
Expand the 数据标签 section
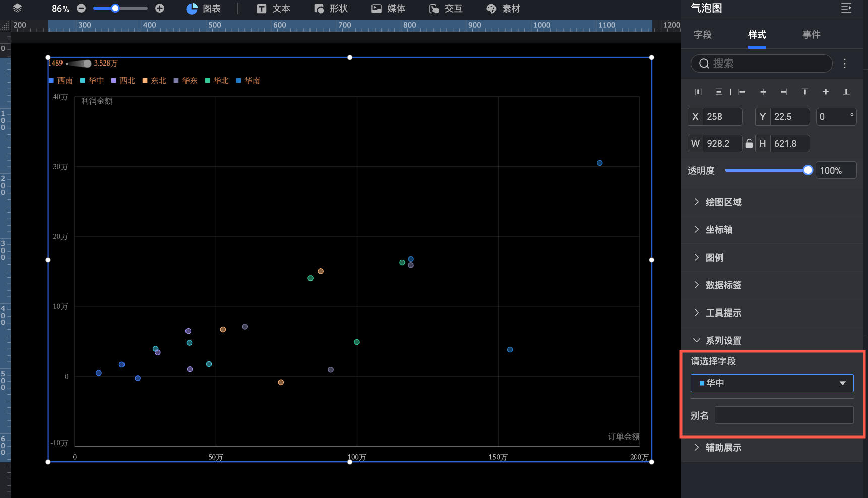[x=772, y=285]
